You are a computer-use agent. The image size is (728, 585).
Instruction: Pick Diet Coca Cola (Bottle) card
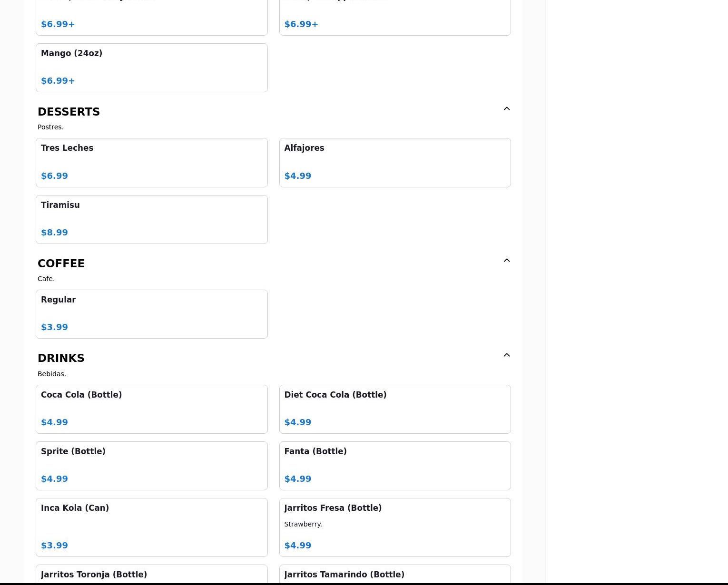pyautogui.click(x=395, y=409)
